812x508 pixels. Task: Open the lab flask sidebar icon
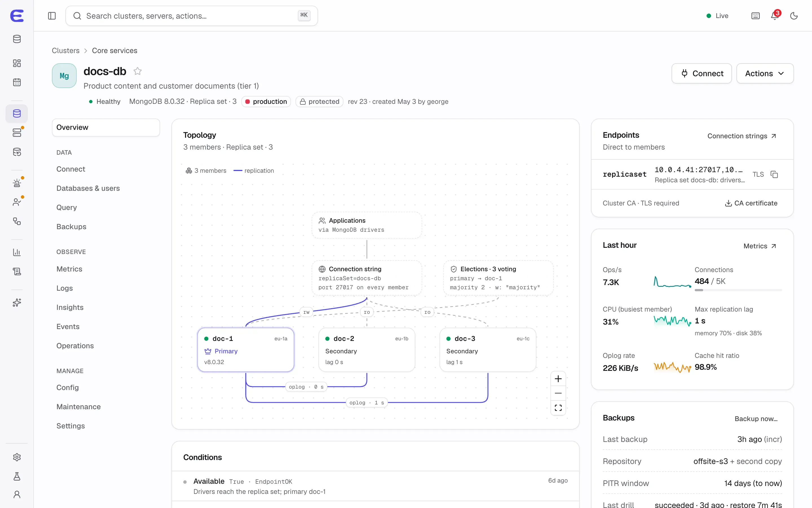point(17,476)
